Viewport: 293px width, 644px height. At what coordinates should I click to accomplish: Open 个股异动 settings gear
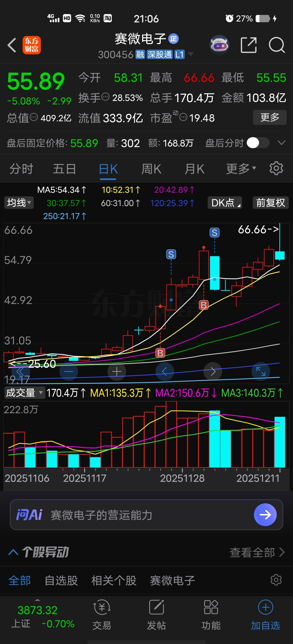point(276,580)
